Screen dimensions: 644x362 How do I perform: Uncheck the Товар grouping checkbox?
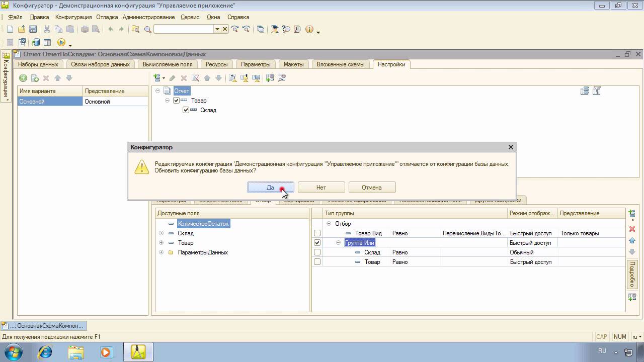[176, 101]
